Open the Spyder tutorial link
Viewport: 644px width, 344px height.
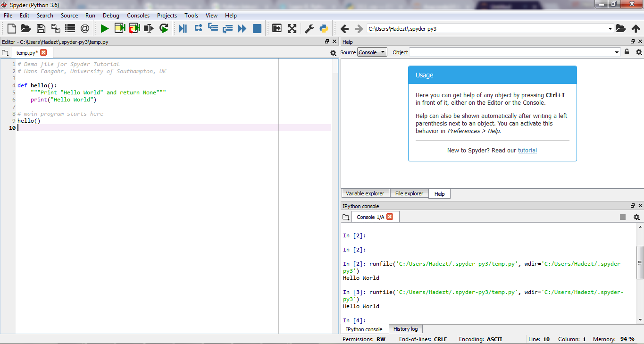click(x=527, y=151)
